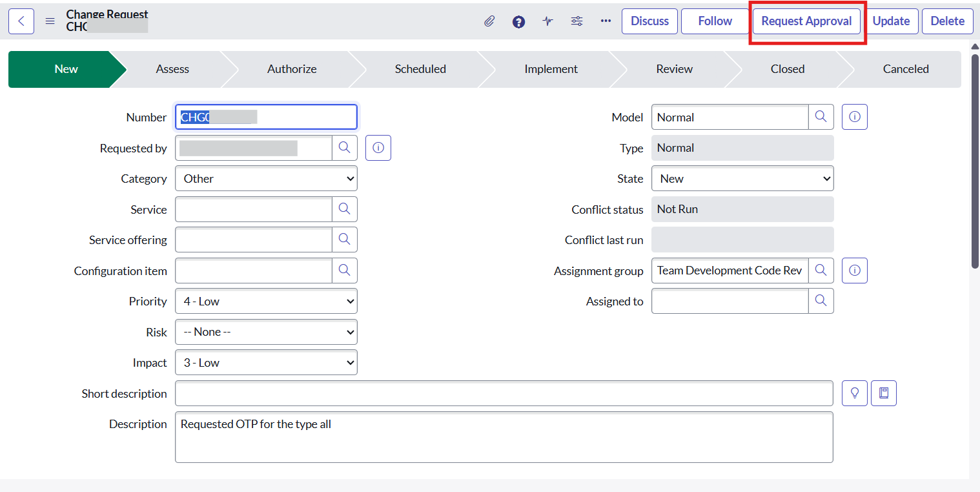The height and width of the screenshot is (492, 980).
Task: Open the Category dropdown showing Other
Action: click(266, 178)
